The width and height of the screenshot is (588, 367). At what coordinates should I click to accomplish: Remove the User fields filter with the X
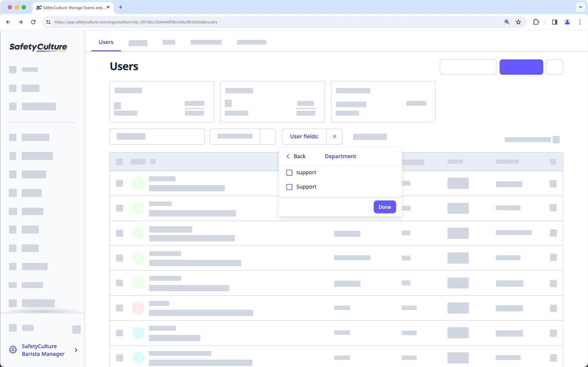click(335, 137)
